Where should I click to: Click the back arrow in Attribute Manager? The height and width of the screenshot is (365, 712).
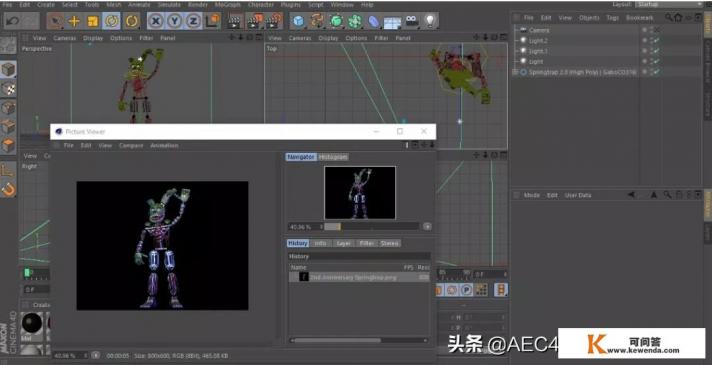click(x=631, y=195)
